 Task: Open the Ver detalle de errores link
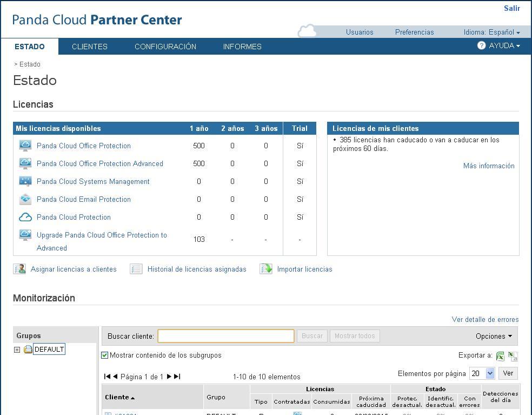tap(485, 319)
